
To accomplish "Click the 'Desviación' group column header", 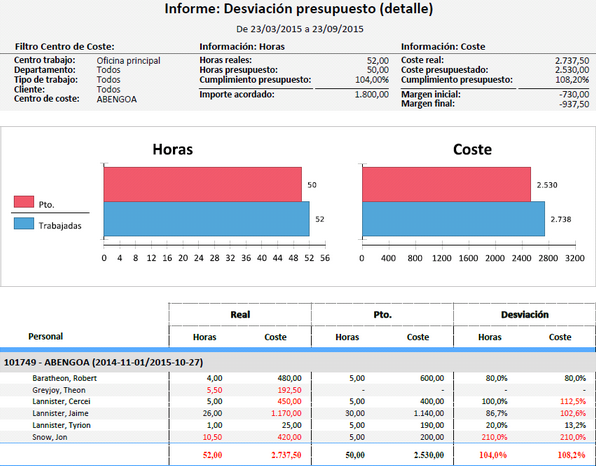I will pos(525,315).
